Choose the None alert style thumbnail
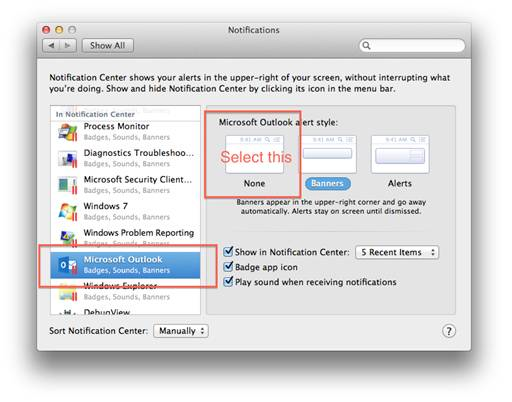The width and height of the screenshot is (512, 402). [x=254, y=154]
